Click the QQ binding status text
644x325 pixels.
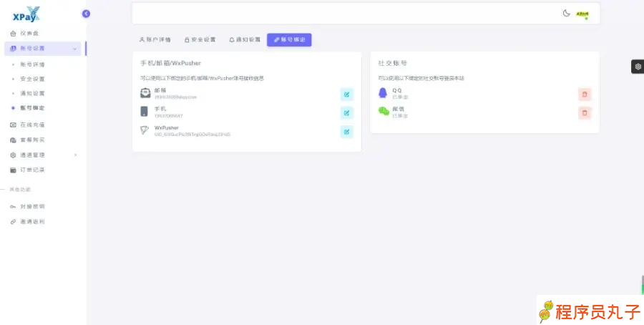pyautogui.click(x=400, y=97)
